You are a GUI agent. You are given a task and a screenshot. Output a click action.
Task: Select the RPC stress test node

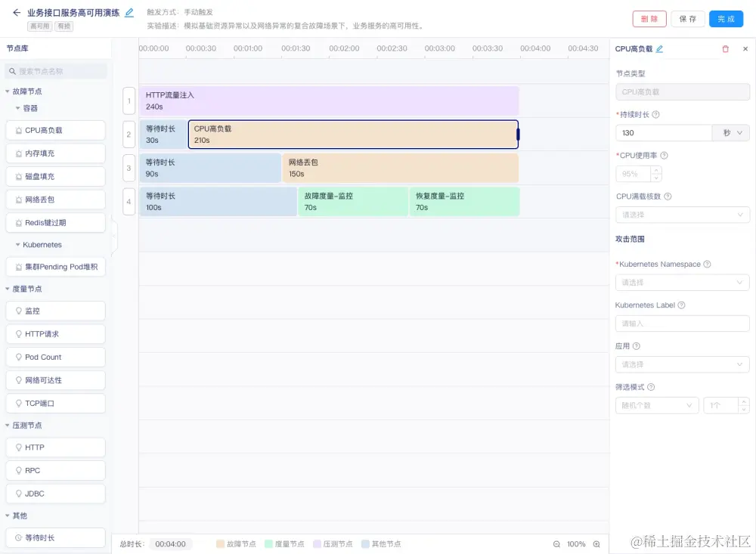(x=55, y=471)
